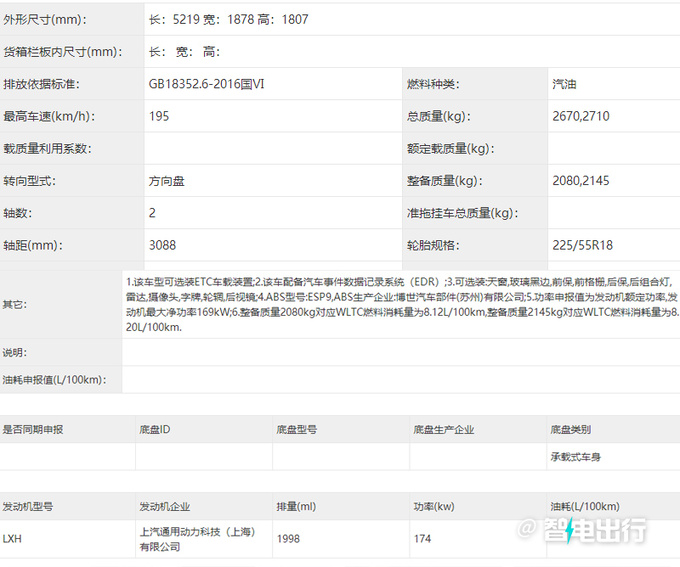
Task: Click the 油耗(L/100km) column header
Action: coord(585,507)
